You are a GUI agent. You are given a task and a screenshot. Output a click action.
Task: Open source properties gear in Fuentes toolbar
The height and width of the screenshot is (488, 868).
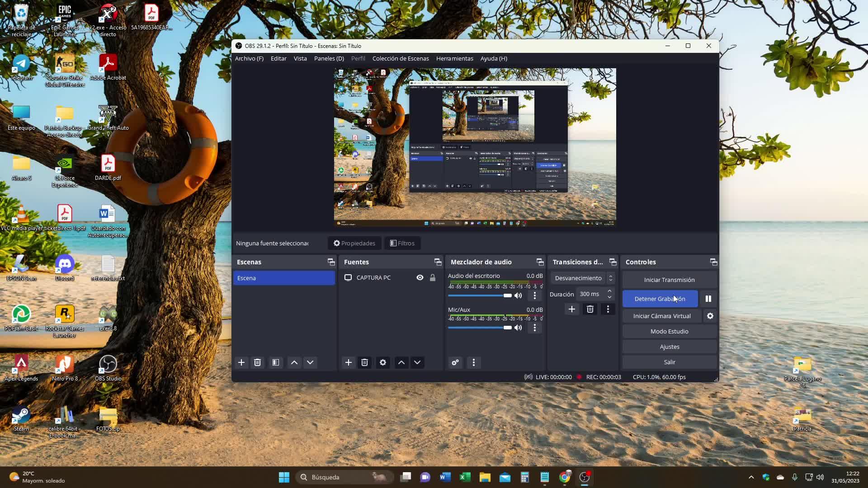coord(383,362)
